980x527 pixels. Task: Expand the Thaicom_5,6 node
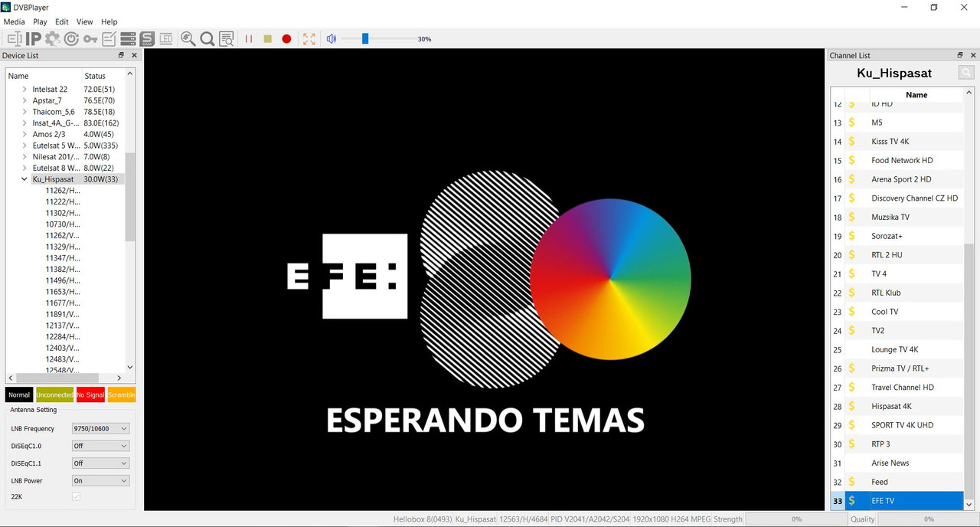[24, 112]
